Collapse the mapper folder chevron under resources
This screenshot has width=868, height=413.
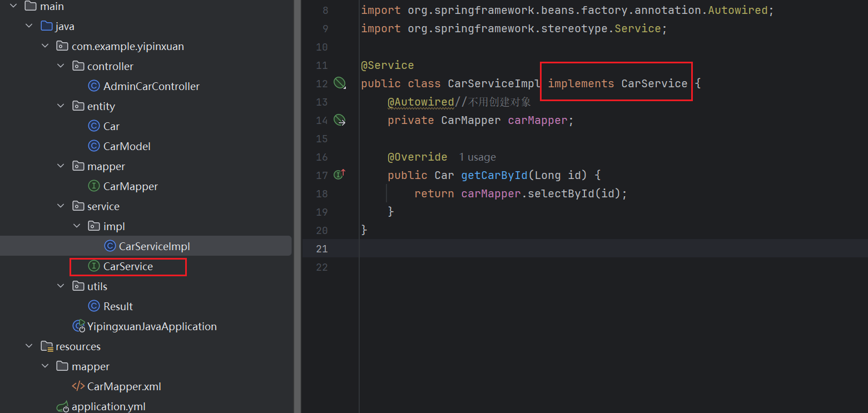tap(45, 366)
